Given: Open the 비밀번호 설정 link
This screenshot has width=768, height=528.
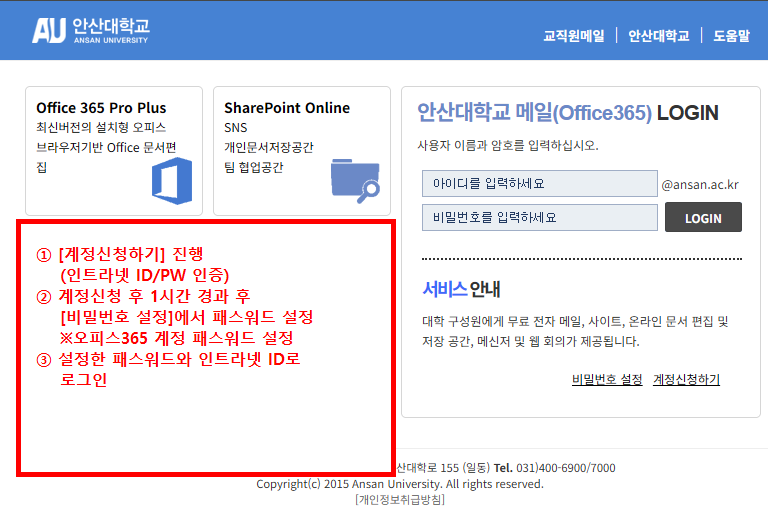Looking at the screenshot, I should tap(607, 379).
